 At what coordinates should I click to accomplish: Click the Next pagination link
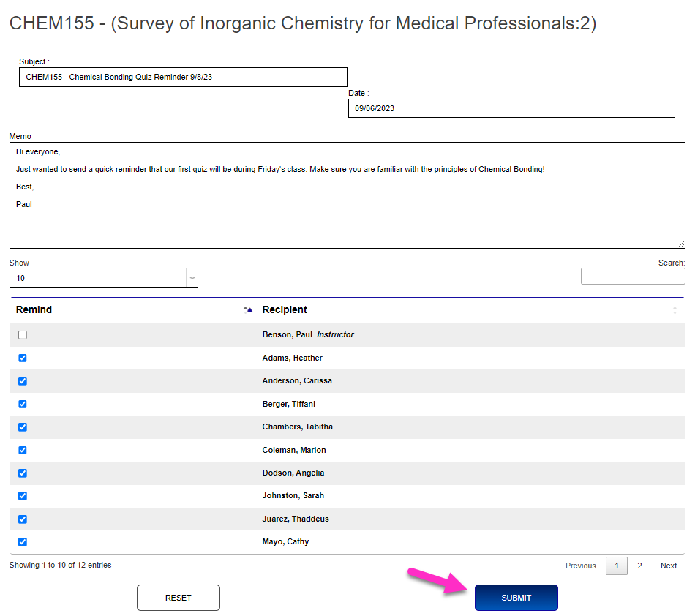tap(668, 566)
